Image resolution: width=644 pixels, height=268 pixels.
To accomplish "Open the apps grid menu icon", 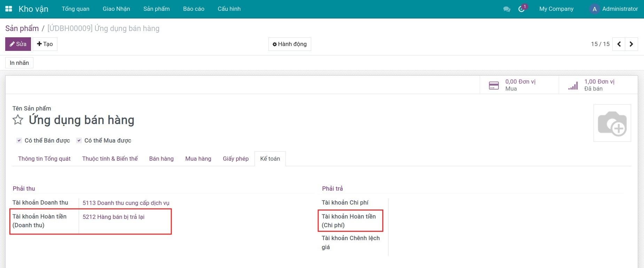I will [9, 9].
